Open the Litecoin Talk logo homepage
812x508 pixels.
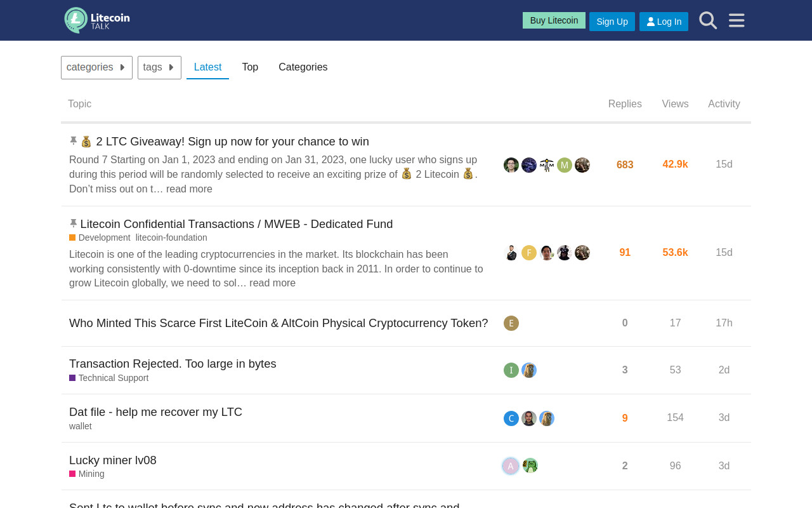97,20
